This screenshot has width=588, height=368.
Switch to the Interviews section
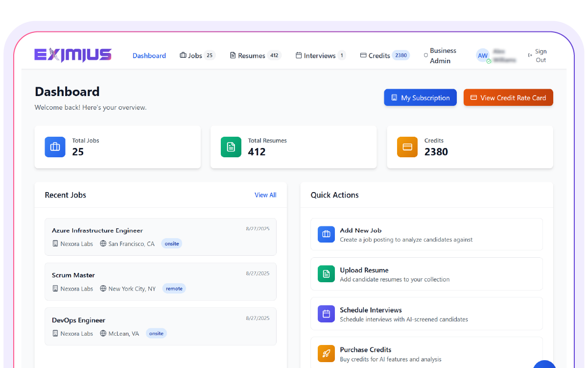click(x=320, y=56)
